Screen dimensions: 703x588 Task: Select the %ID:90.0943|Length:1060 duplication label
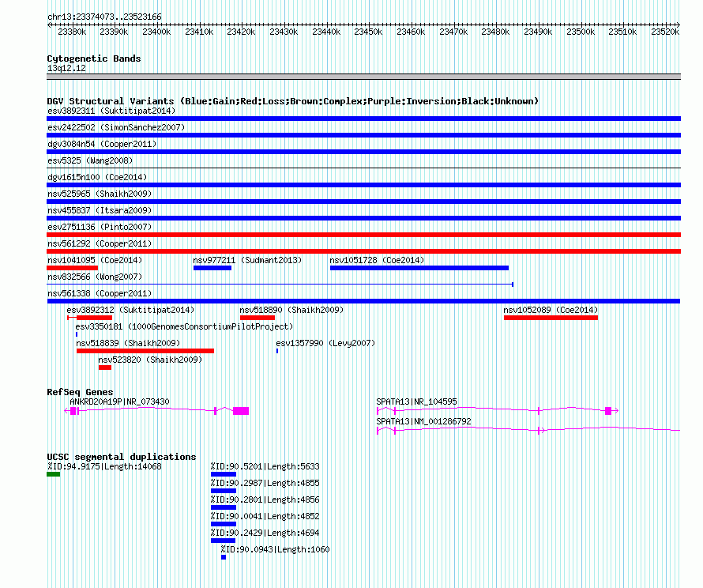click(275, 549)
